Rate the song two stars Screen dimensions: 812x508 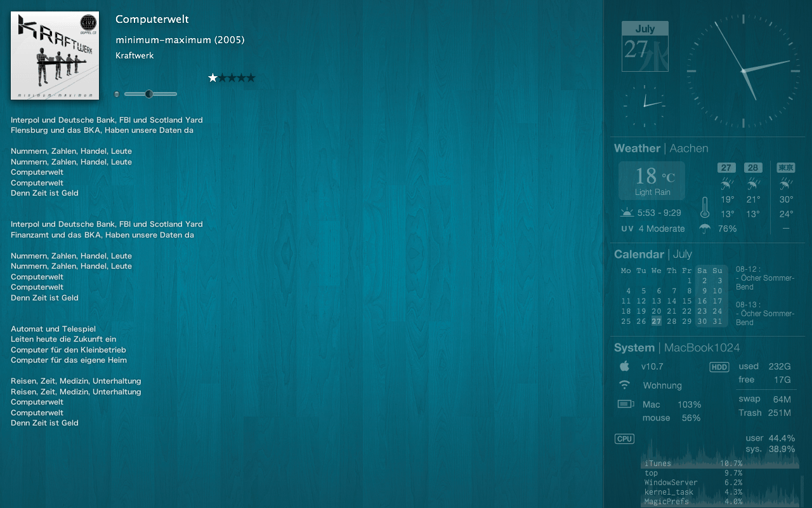tap(222, 77)
